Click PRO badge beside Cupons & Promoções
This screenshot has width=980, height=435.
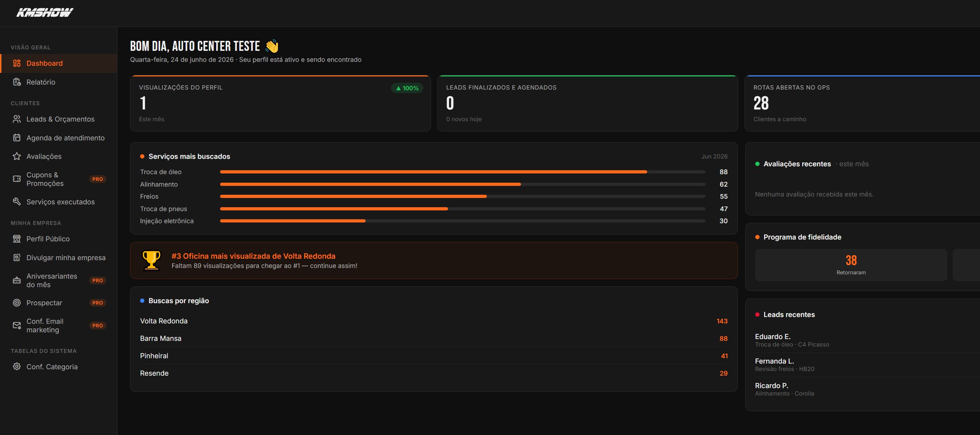tap(97, 179)
